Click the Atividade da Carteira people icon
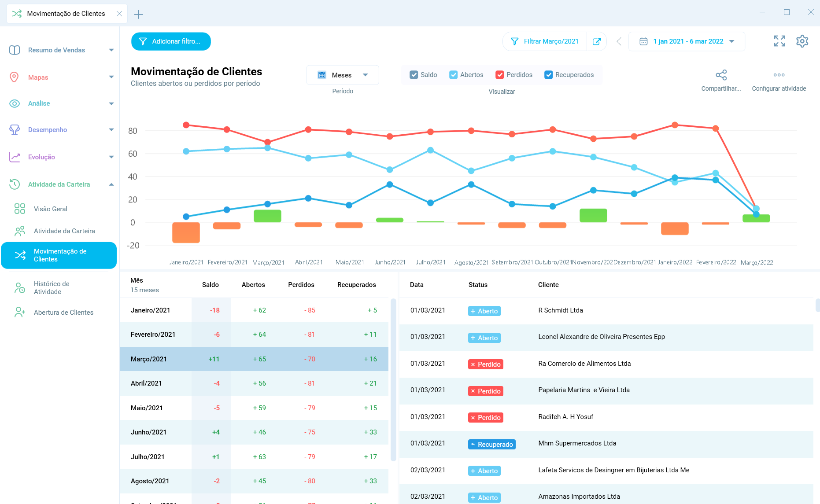Viewport: 820px width, 504px height. (x=20, y=231)
